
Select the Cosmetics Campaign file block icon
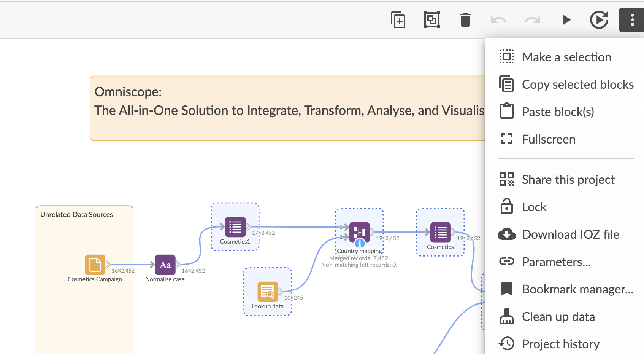[x=95, y=265]
